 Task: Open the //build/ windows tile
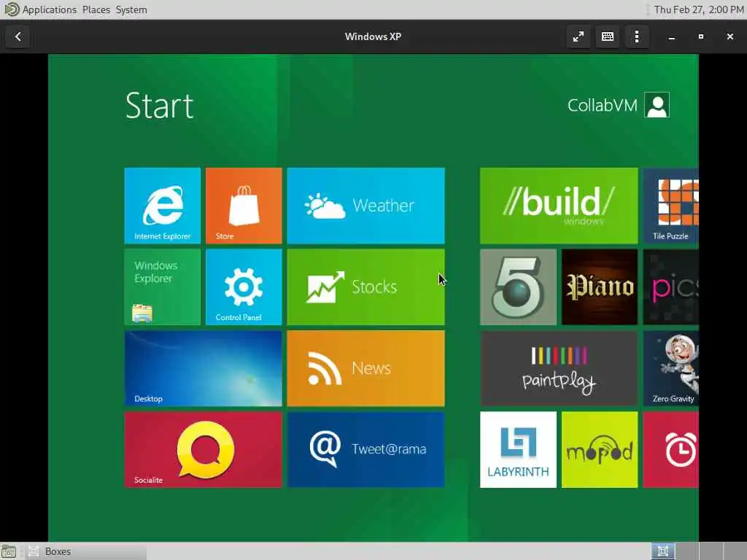pos(559,206)
